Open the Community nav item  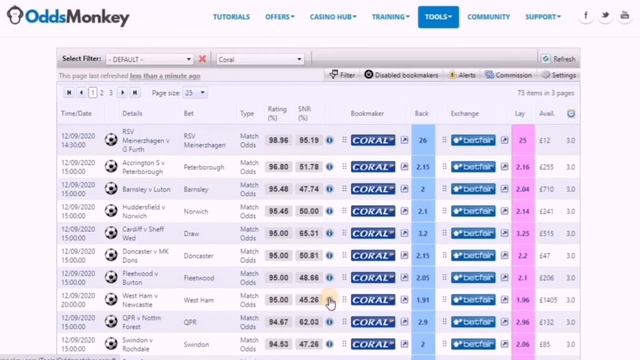click(489, 17)
